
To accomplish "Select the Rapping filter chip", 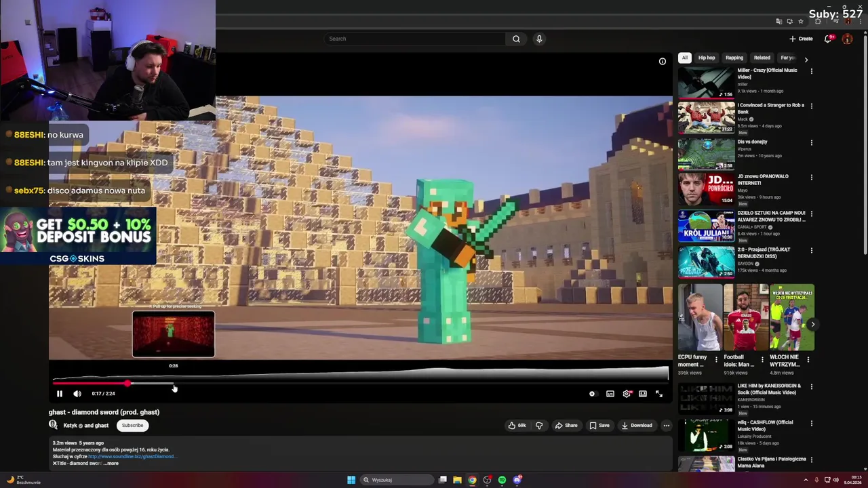I will click(734, 58).
